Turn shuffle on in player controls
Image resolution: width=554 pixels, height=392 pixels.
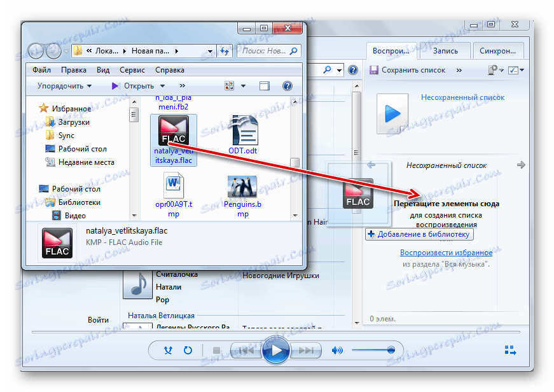tap(168, 350)
